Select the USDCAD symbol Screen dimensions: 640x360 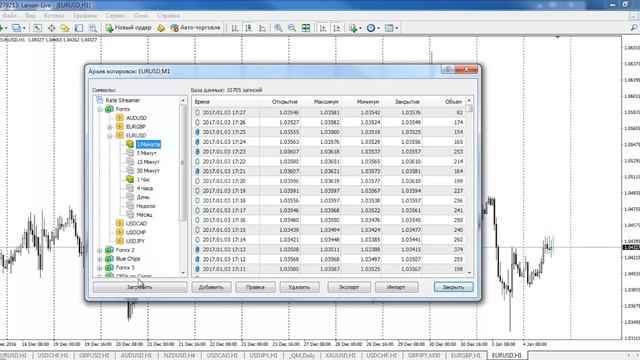[136, 224]
